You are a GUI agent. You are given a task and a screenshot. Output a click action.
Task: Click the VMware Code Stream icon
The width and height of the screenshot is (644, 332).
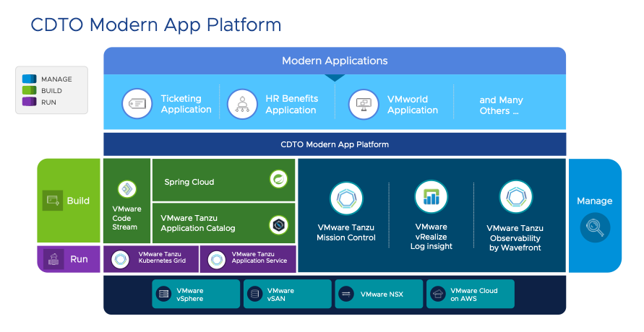pyautogui.click(x=127, y=189)
